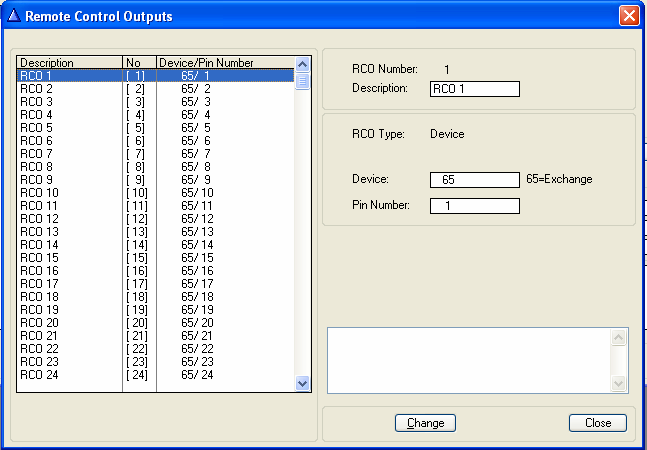647x450 pixels.
Task: Click the title bar application triangle icon
Action: coord(13,16)
